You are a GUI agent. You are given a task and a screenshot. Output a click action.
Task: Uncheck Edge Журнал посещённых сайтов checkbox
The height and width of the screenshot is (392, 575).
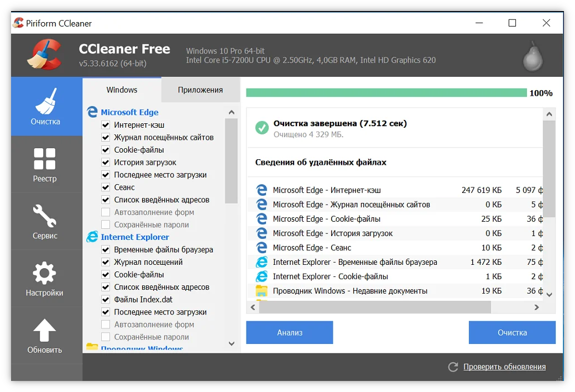coord(106,138)
